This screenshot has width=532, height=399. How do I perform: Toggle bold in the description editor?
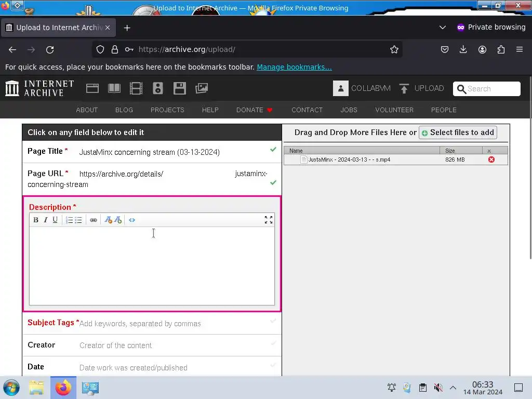[x=36, y=220]
